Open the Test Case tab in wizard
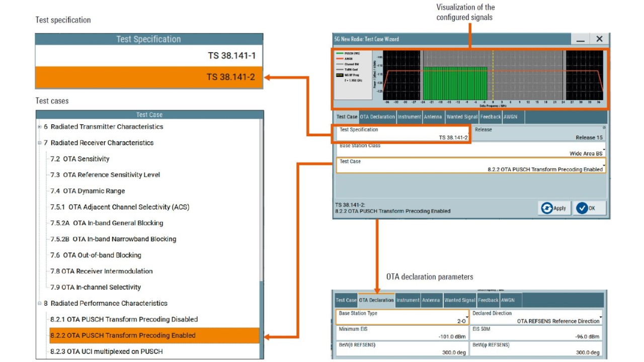The image size is (644, 362). [x=347, y=117]
